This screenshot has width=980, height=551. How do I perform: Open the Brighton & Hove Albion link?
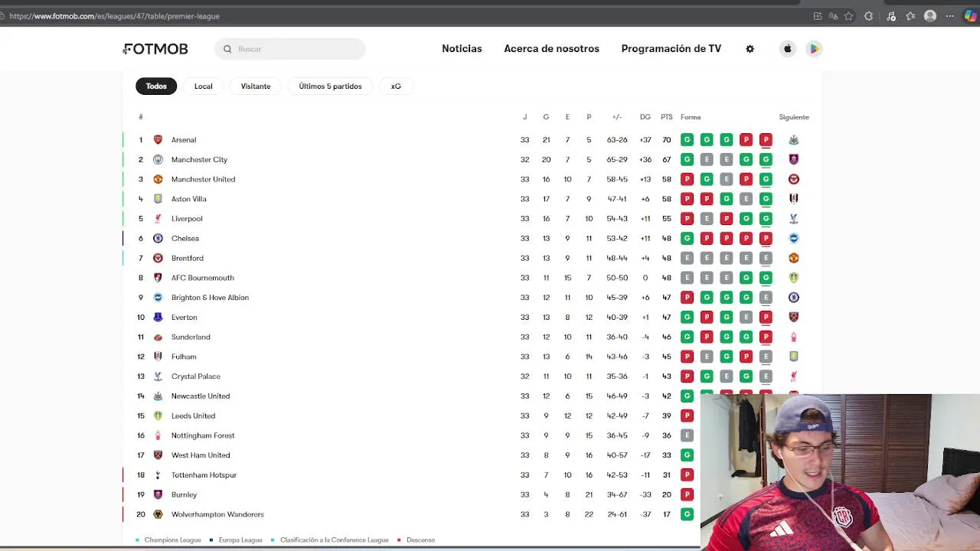(x=210, y=298)
